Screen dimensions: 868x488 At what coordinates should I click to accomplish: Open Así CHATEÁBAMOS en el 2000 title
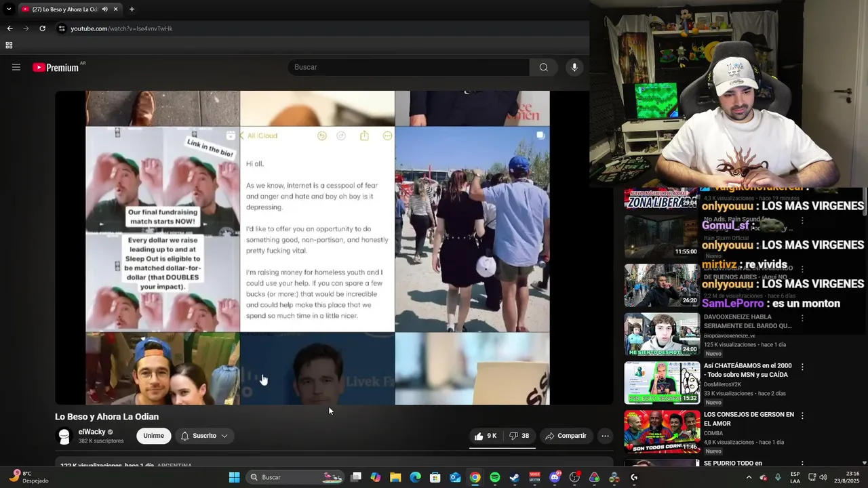(747, 370)
